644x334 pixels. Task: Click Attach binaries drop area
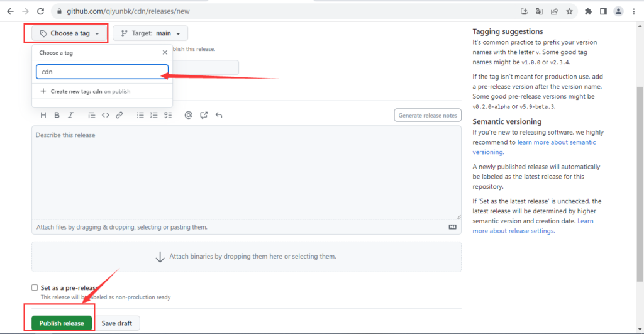(x=247, y=257)
